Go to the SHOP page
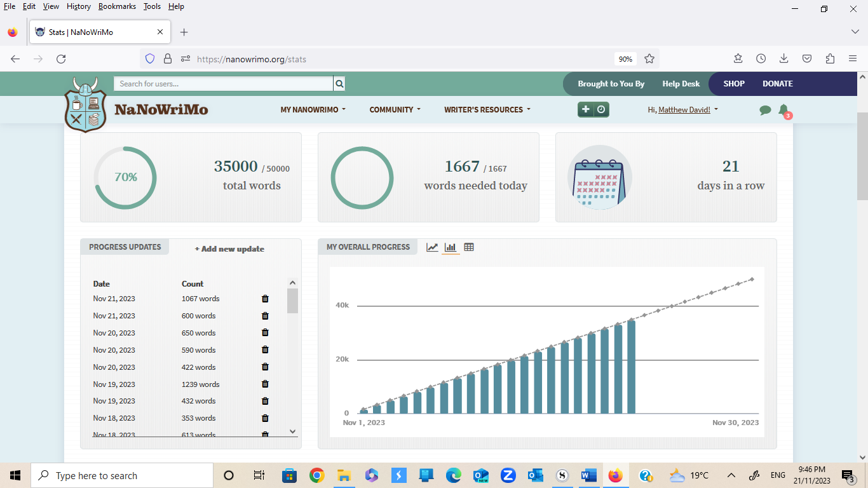The image size is (868, 488). coord(734,84)
